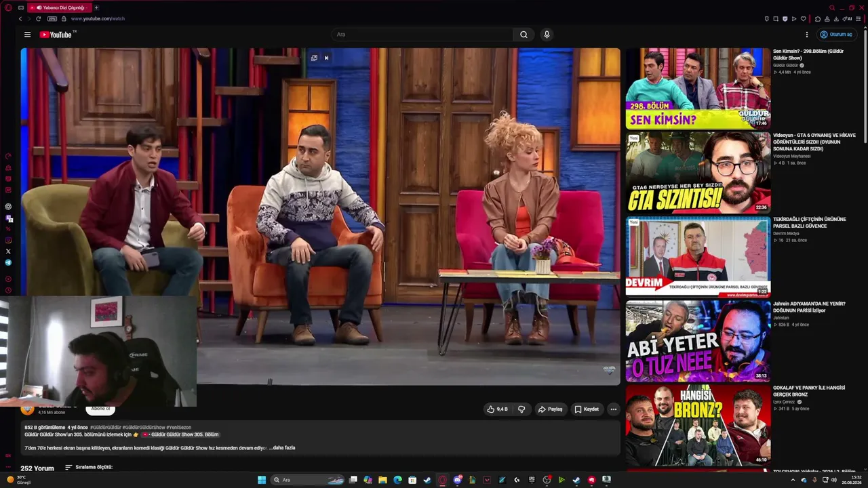868x488 pixels.
Task: Open the weather widget showing 30°C
Action: click(x=18, y=480)
